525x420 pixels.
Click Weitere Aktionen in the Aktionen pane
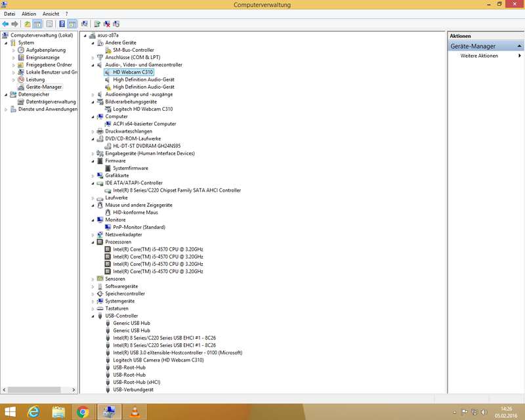tap(479, 56)
